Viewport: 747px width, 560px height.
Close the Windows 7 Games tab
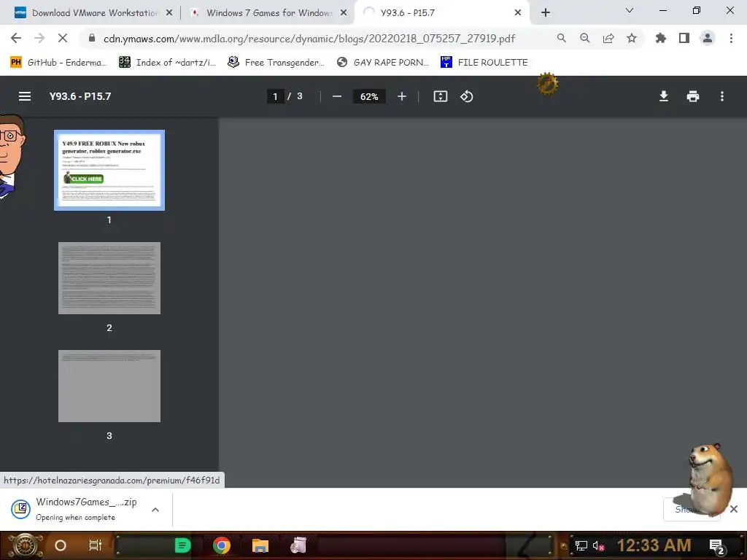[x=344, y=13]
